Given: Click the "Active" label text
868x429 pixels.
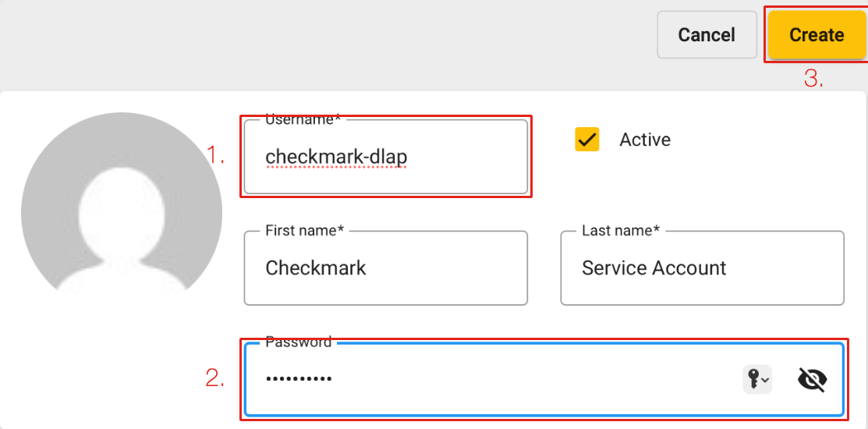Looking at the screenshot, I should 645,140.
